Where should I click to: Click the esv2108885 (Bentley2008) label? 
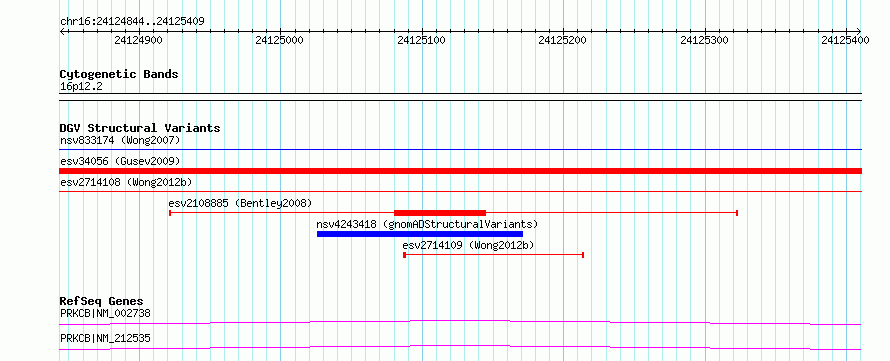click(240, 203)
